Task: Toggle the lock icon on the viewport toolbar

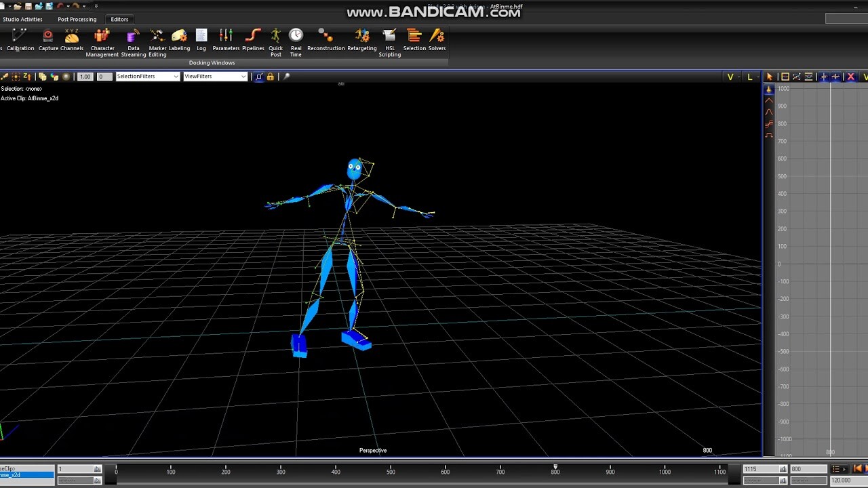Action: (270, 77)
